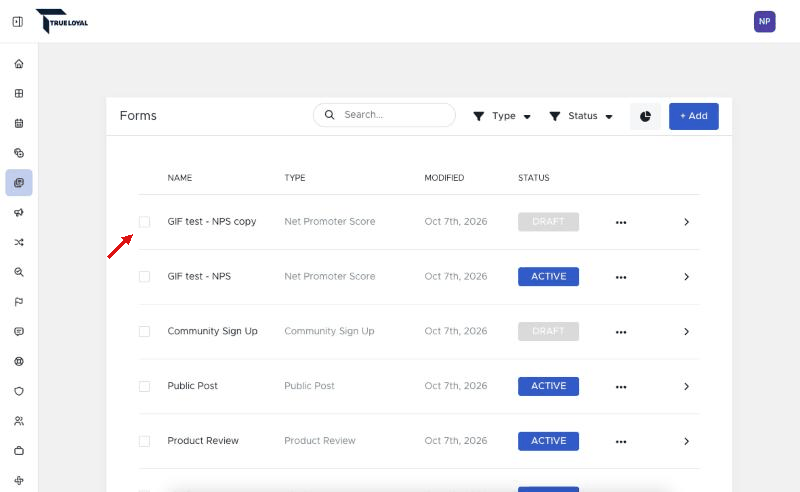Click the + Add button
This screenshot has height=492, width=800.
pos(693,116)
